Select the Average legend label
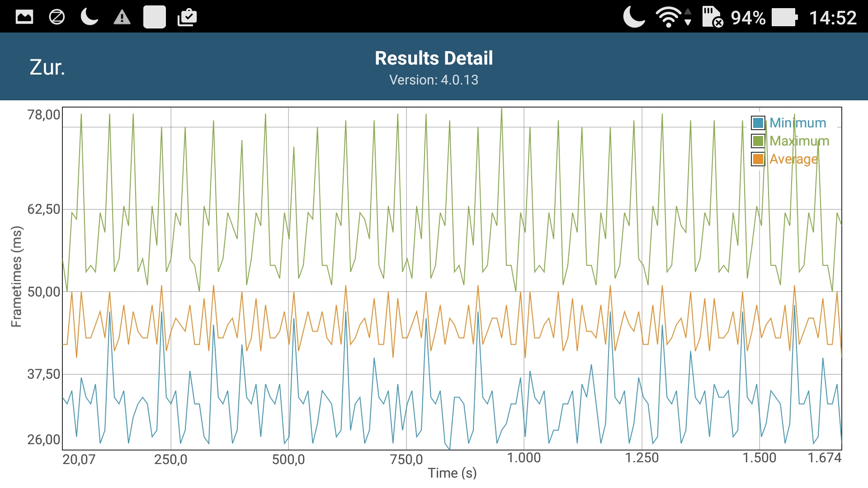Viewport: 868px width, 488px height. 794,159
